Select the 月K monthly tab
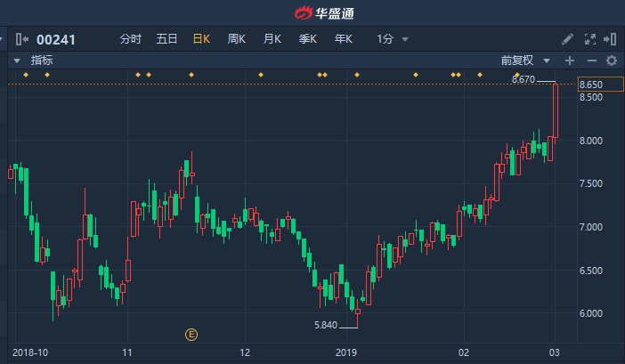625x364 pixels. click(272, 39)
